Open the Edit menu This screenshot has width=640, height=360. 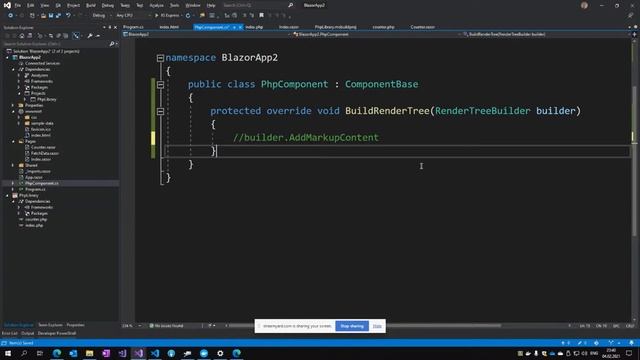coord(31,5)
